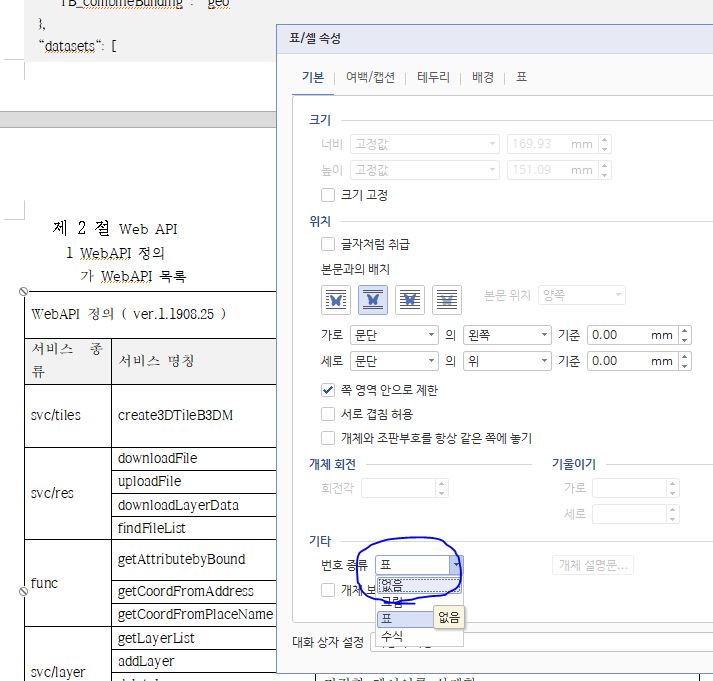Enable 글자처럼 취급 checkbox
This screenshot has width=713, height=681.
point(328,244)
